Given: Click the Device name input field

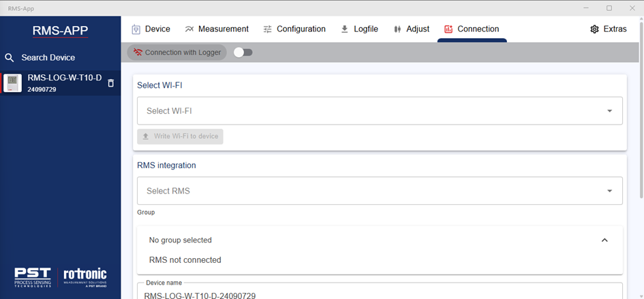Looking at the screenshot, I should 380,292.
